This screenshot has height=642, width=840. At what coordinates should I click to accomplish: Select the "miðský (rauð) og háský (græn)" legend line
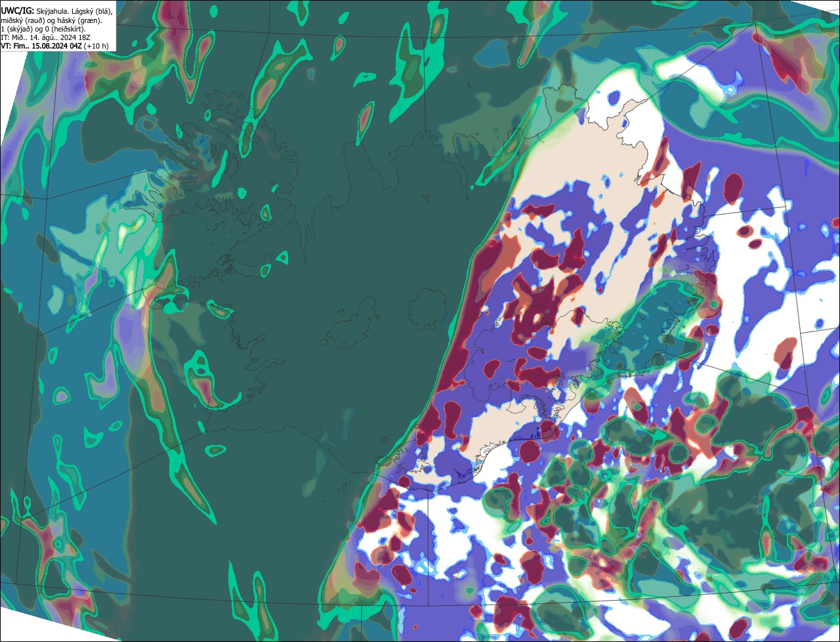pos(51,20)
